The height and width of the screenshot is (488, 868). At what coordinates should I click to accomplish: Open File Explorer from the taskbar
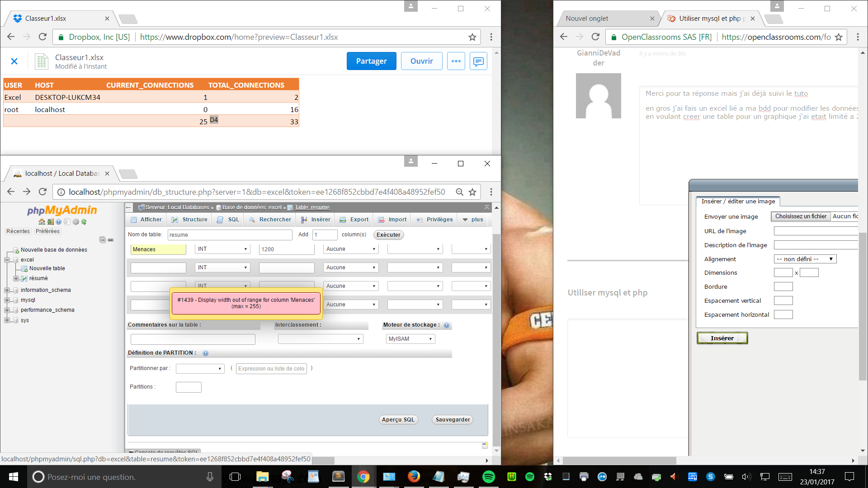tap(262, 477)
